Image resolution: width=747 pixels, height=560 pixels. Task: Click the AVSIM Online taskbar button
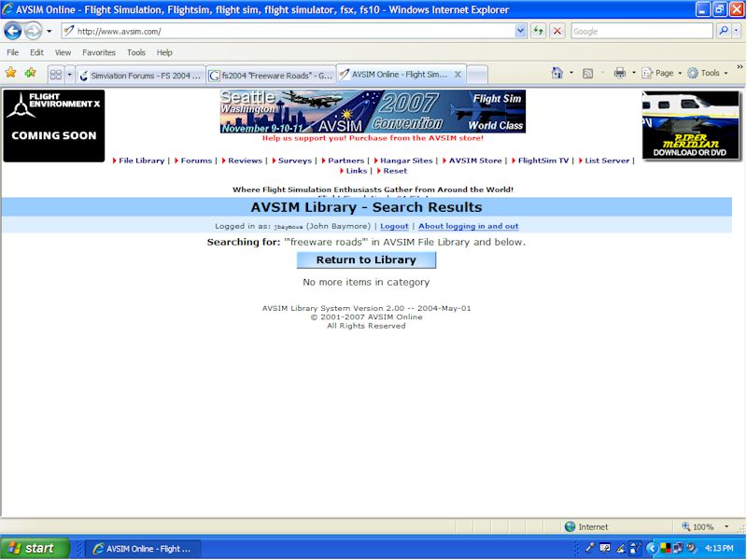pyautogui.click(x=143, y=549)
